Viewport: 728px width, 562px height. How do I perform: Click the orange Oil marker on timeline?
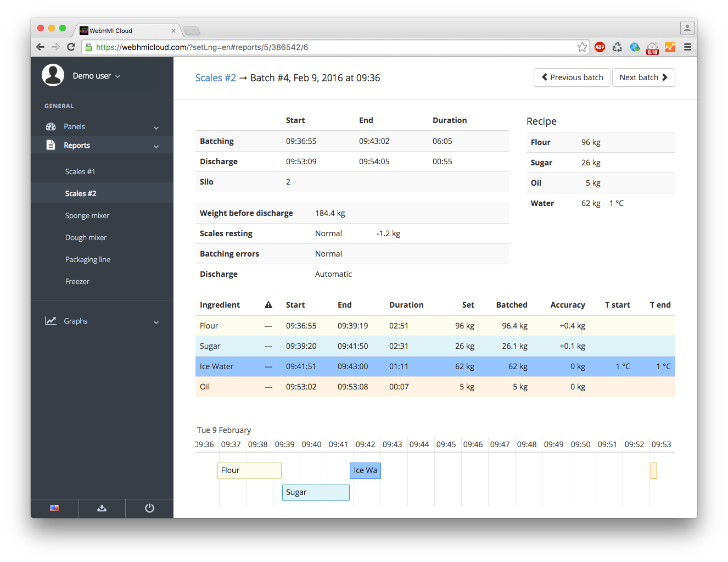click(654, 470)
